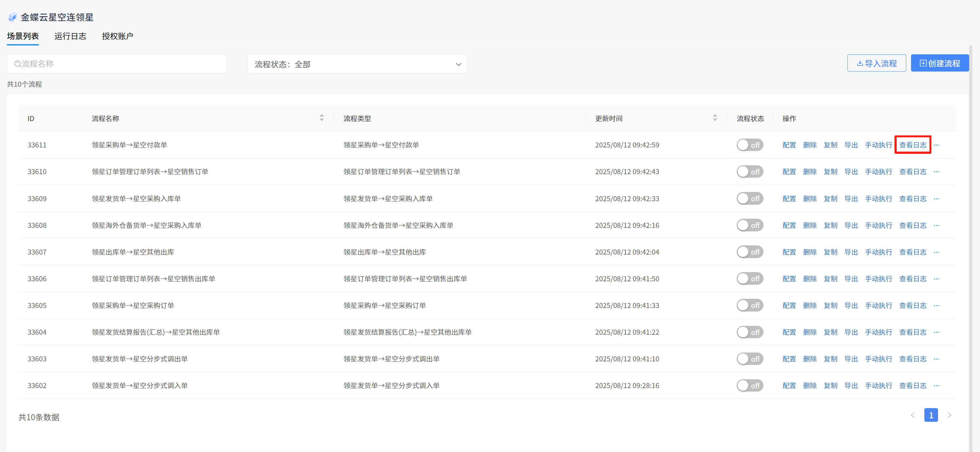980x452 pixels.
Task: Click the Kingdee cube logo icon
Action: click(x=12, y=17)
